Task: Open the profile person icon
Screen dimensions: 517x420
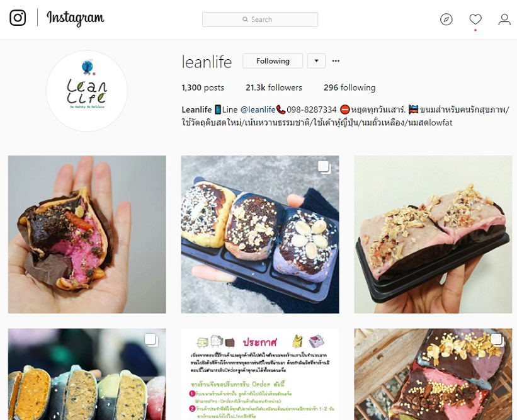Action: tap(504, 20)
